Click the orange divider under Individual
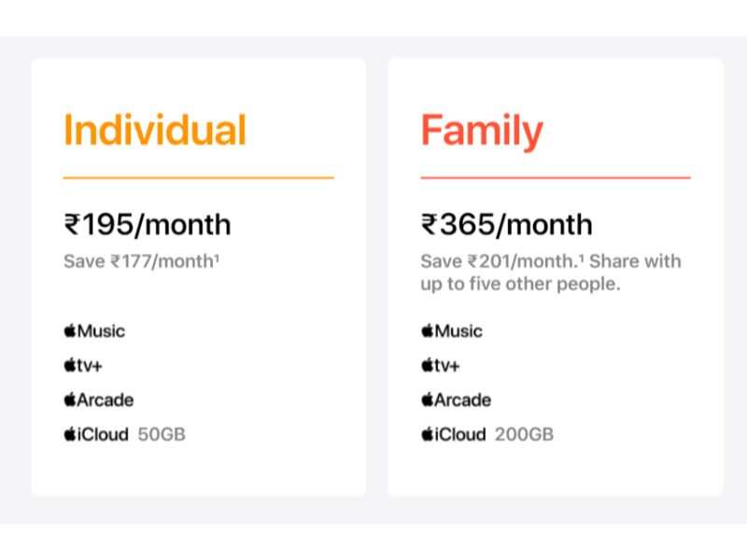This screenshot has height=560, width=747. 199,177
